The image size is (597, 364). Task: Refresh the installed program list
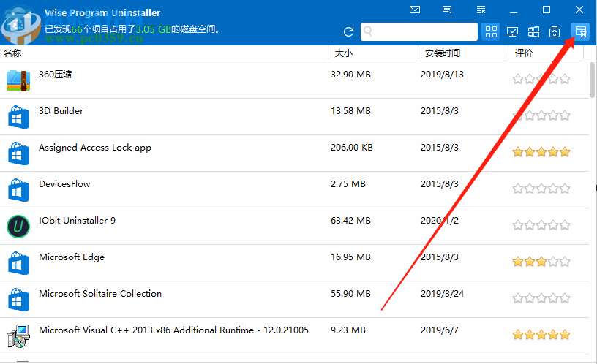(348, 31)
